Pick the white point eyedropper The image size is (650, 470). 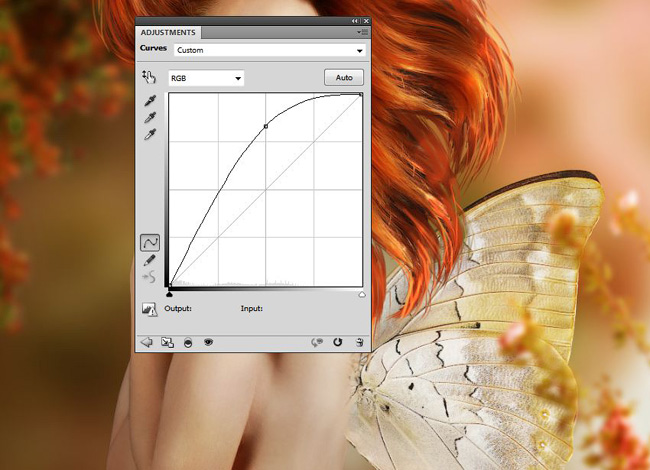150,134
